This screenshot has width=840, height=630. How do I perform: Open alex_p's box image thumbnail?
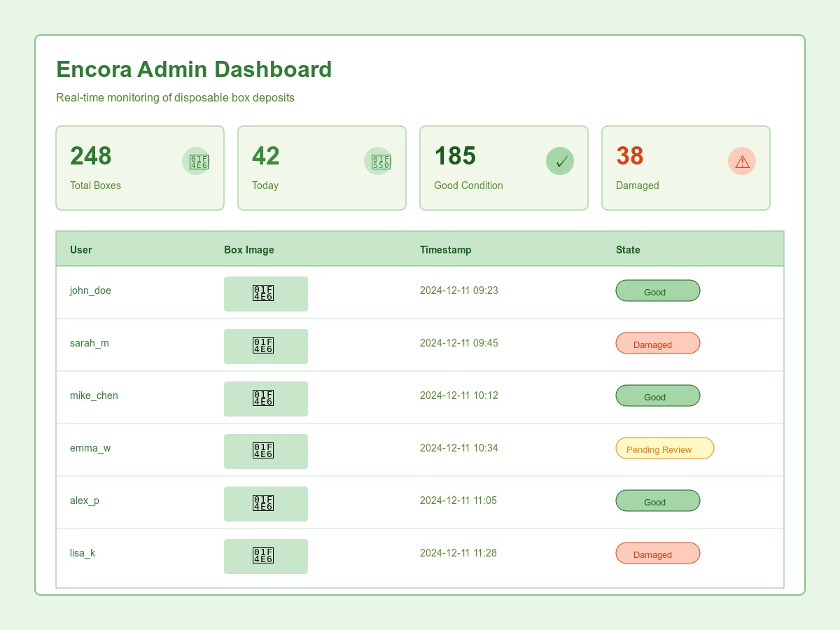tap(266, 504)
